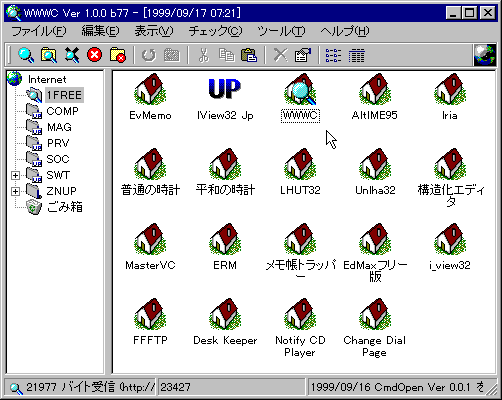Open the チェック(C) menu

(215, 31)
